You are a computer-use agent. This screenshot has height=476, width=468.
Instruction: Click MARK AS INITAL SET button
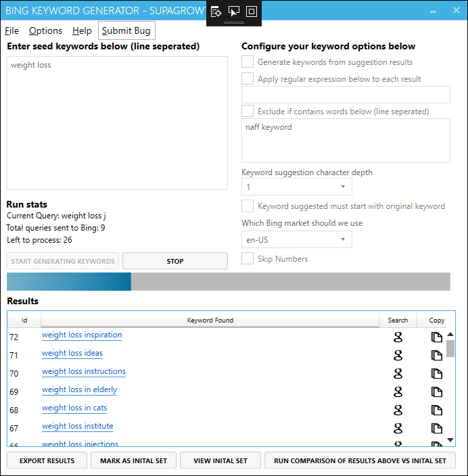[134, 460]
